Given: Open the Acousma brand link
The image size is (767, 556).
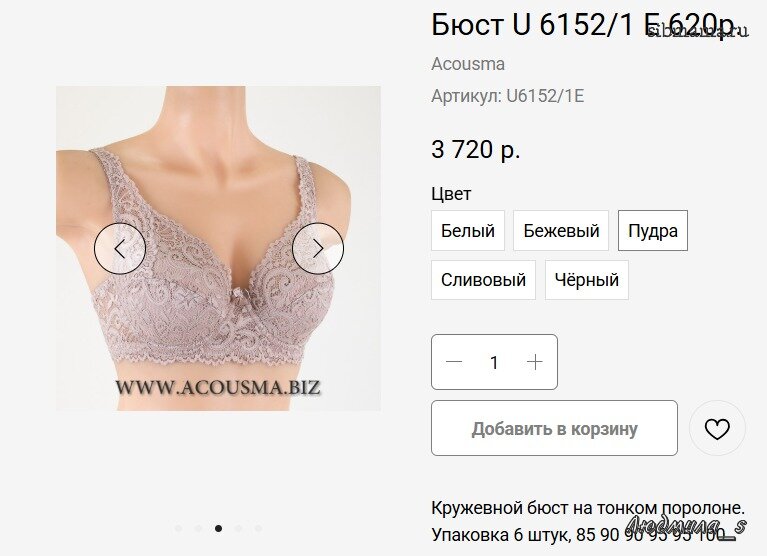Looking at the screenshot, I should pyautogui.click(x=468, y=64).
